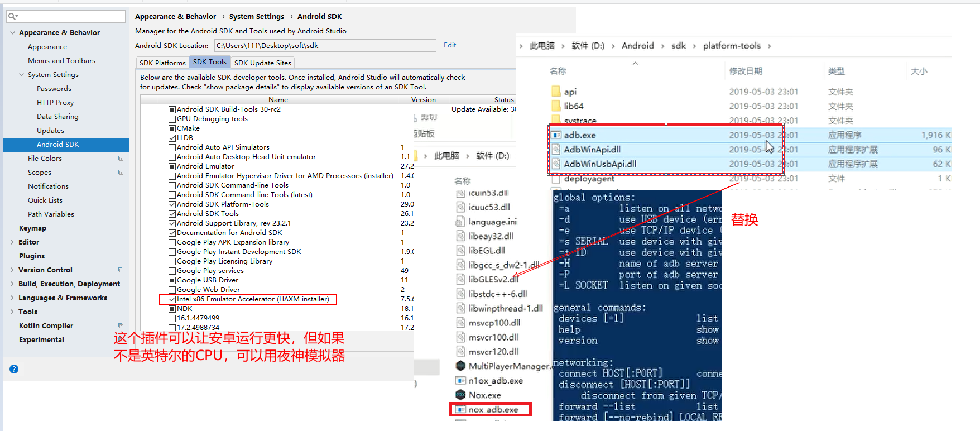Image resolution: width=980 pixels, height=431 pixels.
Task: Click the AdbWinApi.dll file icon
Action: click(x=556, y=150)
